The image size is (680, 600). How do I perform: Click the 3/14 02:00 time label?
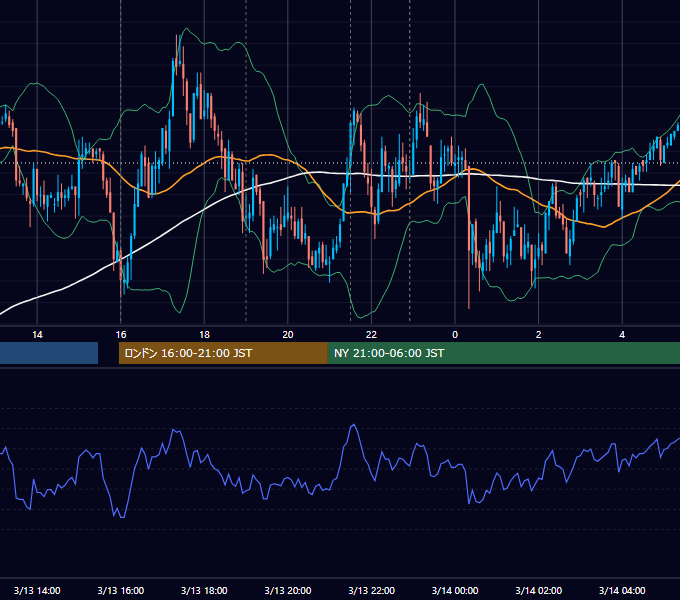pyautogui.click(x=539, y=590)
